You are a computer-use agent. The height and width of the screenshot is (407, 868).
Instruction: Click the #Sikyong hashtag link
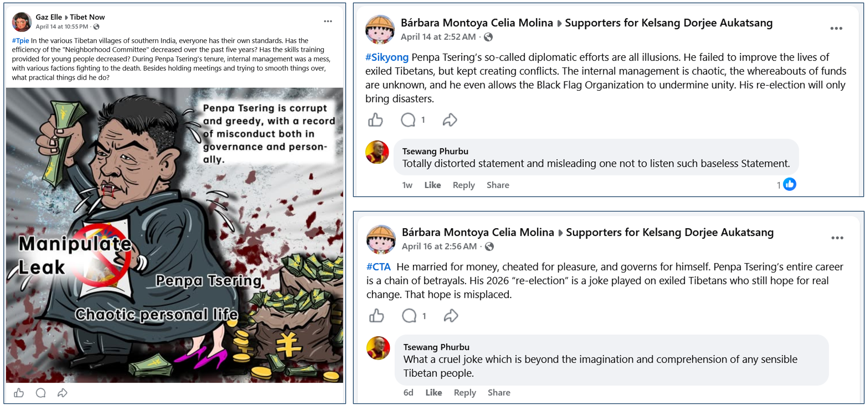(387, 57)
